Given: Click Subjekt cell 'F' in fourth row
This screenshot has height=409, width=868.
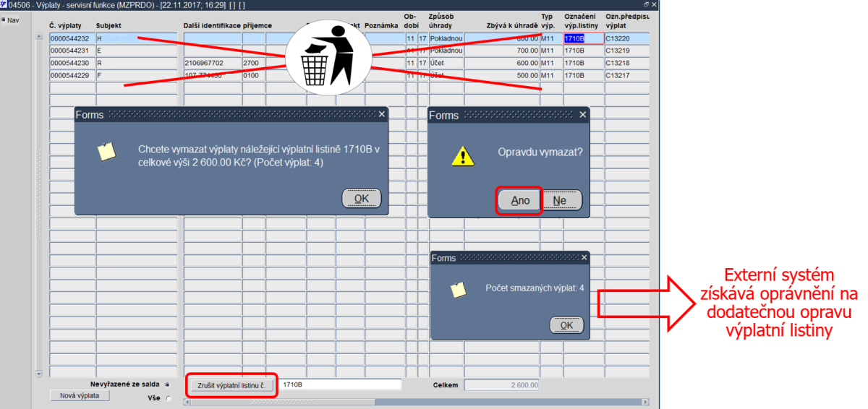Looking at the screenshot, I should pyautogui.click(x=137, y=75).
